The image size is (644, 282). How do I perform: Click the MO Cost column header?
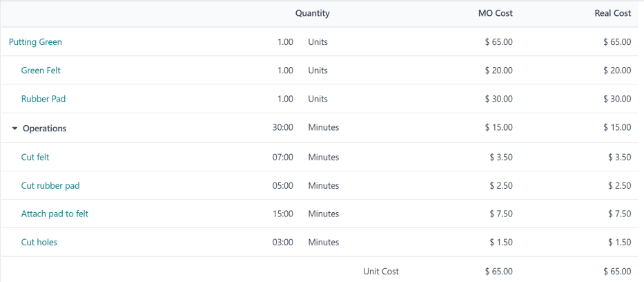click(x=495, y=13)
